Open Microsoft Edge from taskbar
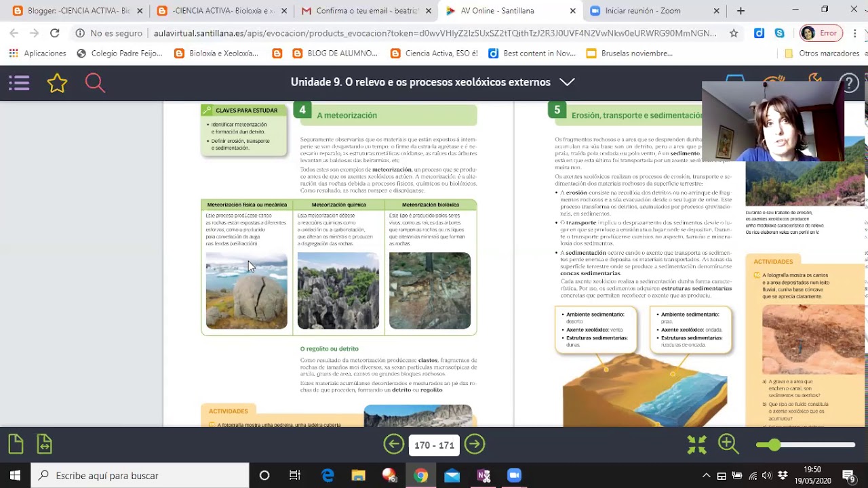Image resolution: width=868 pixels, height=488 pixels. pyautogui.click(x=328, y=475)
